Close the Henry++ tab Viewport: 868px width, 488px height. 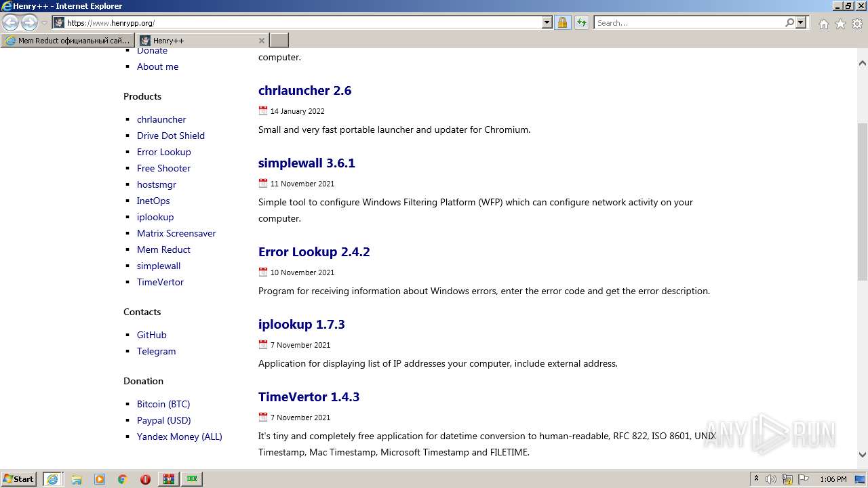(x=262, y=41)
